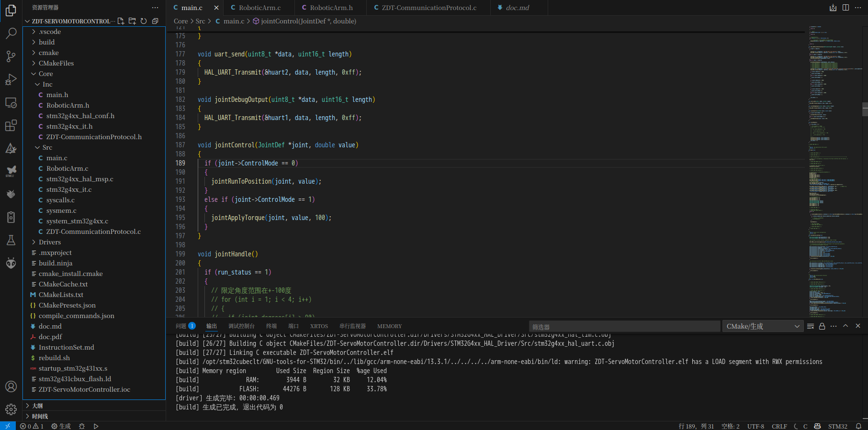Screen dimensions: 868x430
Task: Collapse all folders in the explorer
Action: click(155, 21)
